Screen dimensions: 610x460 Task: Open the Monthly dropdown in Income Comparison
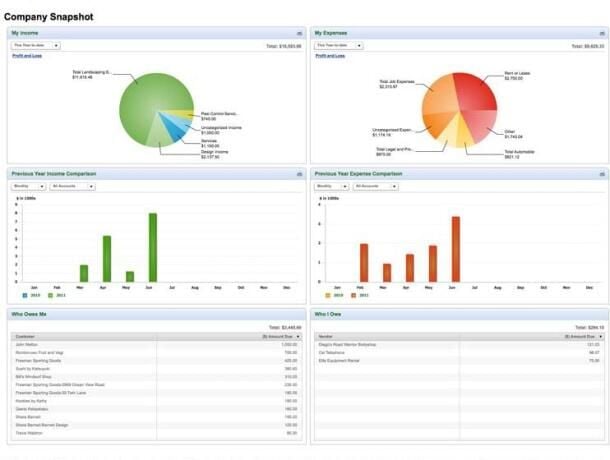pos(28,186)
